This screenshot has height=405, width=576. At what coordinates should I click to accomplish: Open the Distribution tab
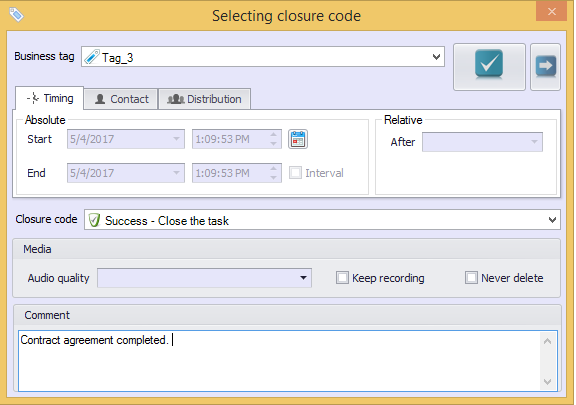(205, 99)
